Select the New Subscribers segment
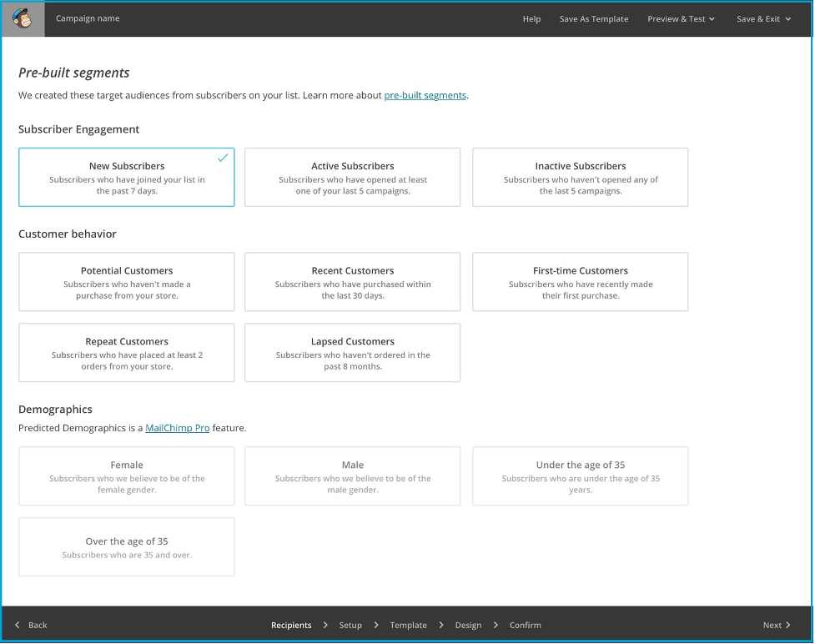Image resolution: width=815 pixels, height=644 pixels. (x=126, y=177)
